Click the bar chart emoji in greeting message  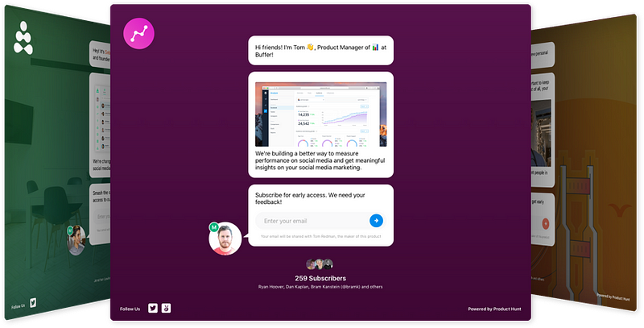[375, 48]
